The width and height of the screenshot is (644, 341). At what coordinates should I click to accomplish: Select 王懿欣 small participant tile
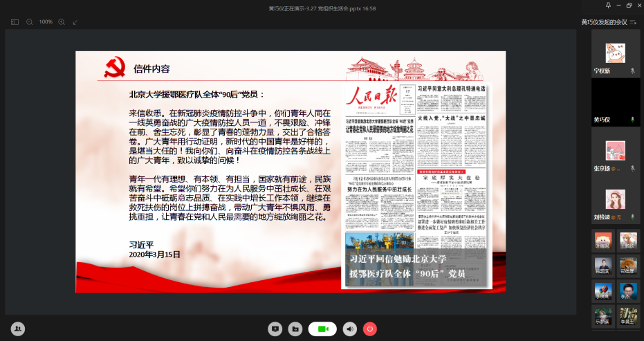(628, 241)
